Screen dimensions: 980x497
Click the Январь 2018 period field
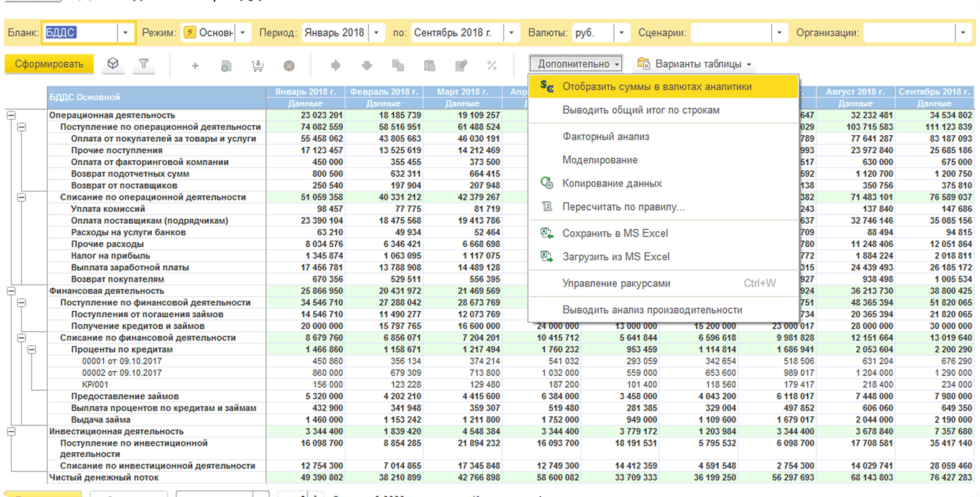(335, 32)
